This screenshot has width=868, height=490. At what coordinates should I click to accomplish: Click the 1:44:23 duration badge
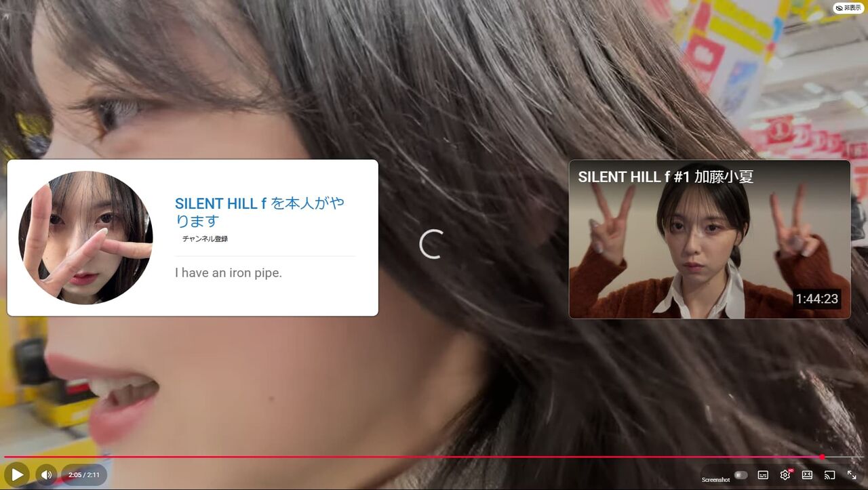pos(817,299)
